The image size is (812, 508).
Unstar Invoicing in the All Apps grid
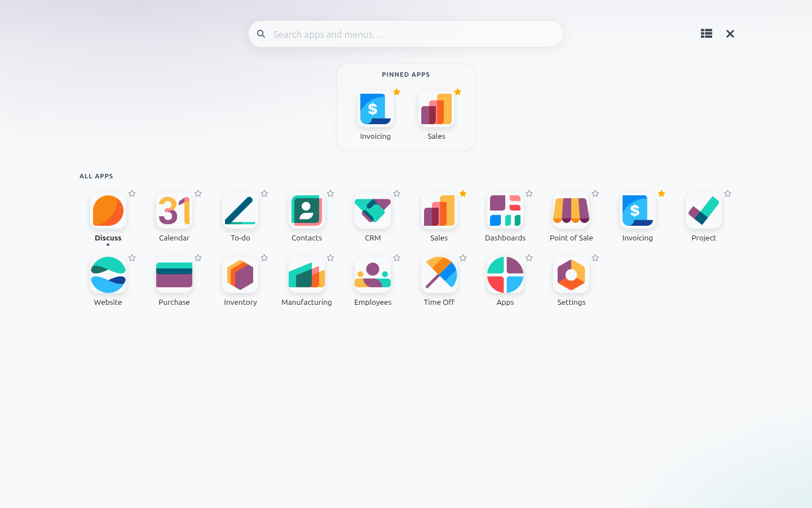coord(661,194)
